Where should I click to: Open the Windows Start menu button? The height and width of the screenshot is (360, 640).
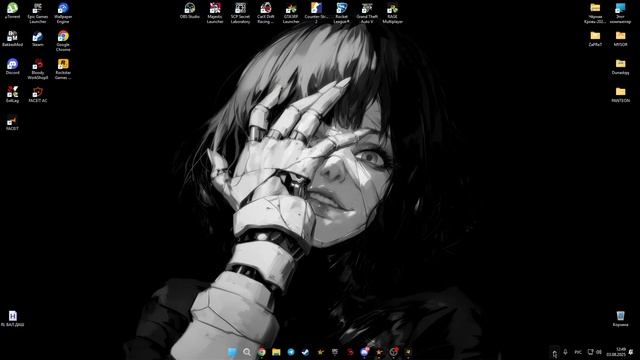point(232,352)
